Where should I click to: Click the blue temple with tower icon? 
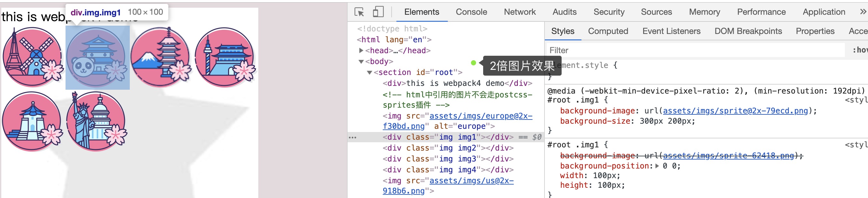225,57
